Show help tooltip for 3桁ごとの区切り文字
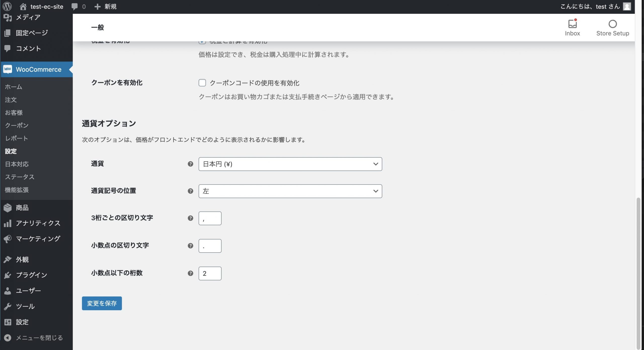Viewport: 644px width, 350px height. [x=190, y=218]
